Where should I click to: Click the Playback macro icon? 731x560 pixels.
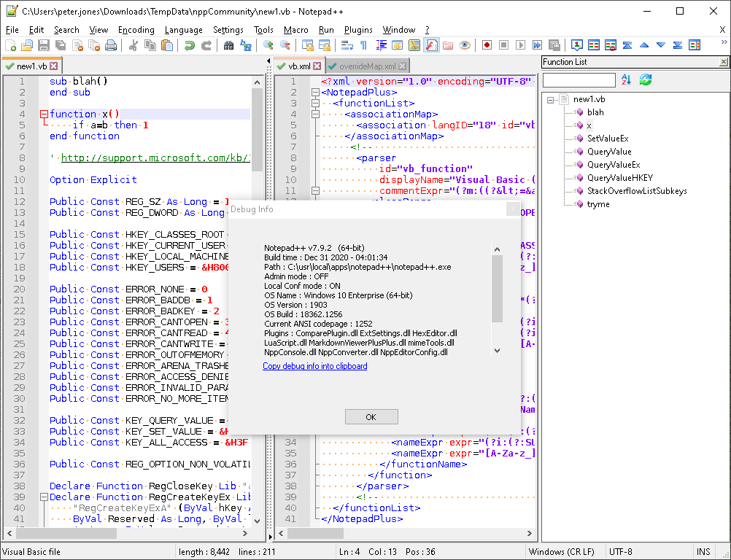[520, 45]
